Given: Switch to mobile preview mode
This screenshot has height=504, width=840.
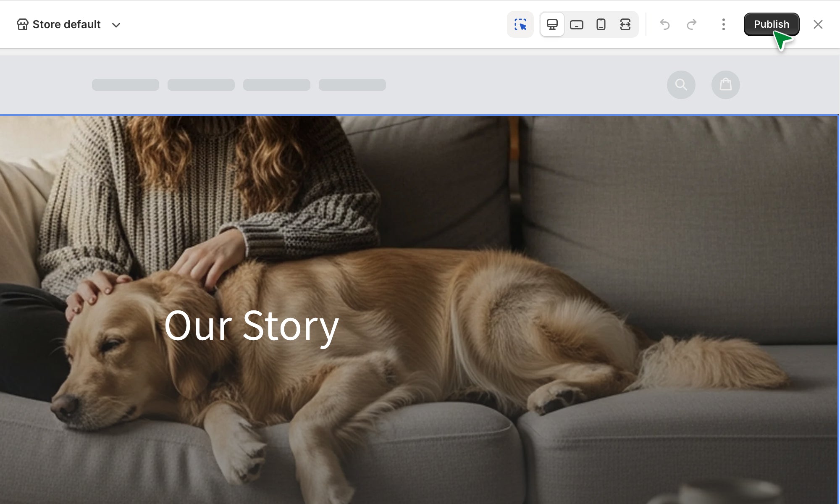Looking at the screenshot, I should coord(601,24).
